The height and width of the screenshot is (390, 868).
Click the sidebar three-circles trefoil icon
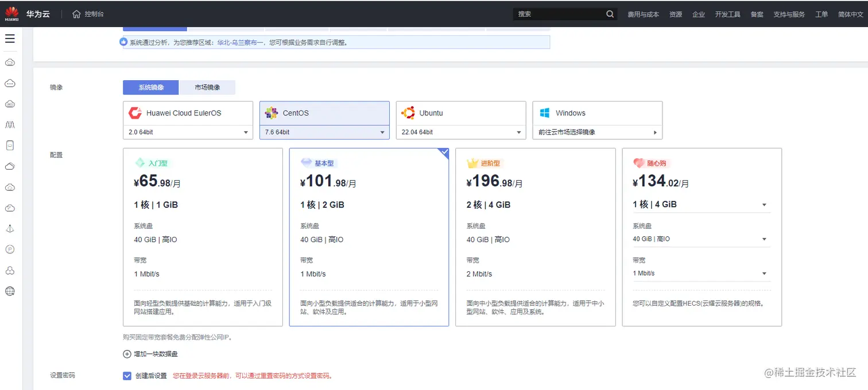[x=10, y=270]
